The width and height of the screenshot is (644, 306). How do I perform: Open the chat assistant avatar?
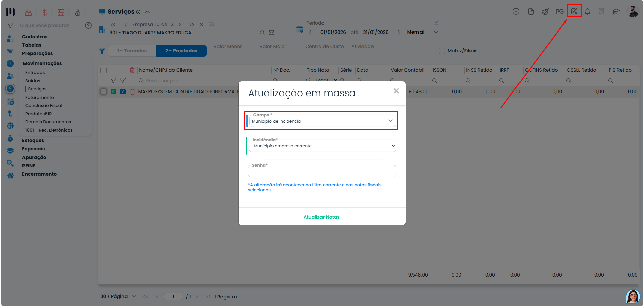click(x=633, y=296)
